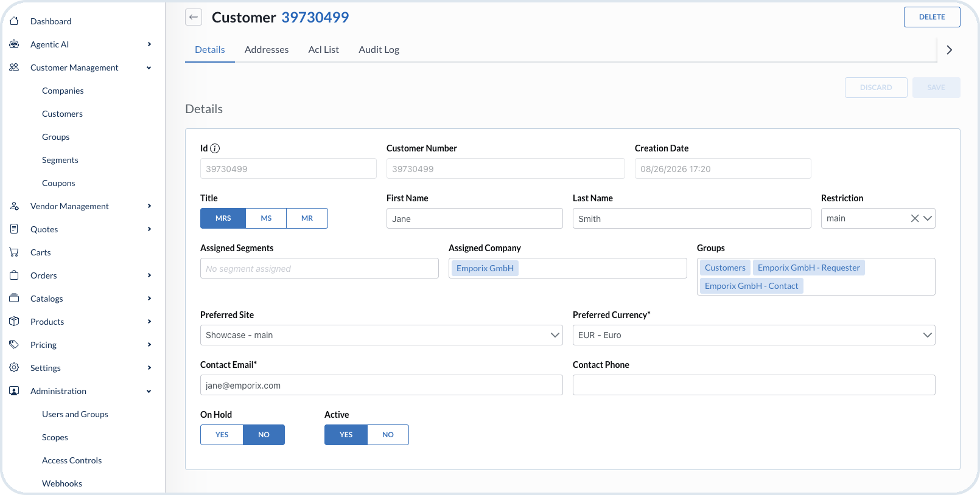This screenshot has width=980, height=495.
Task: Open the Acl List tab
Action: coord(323,50)
